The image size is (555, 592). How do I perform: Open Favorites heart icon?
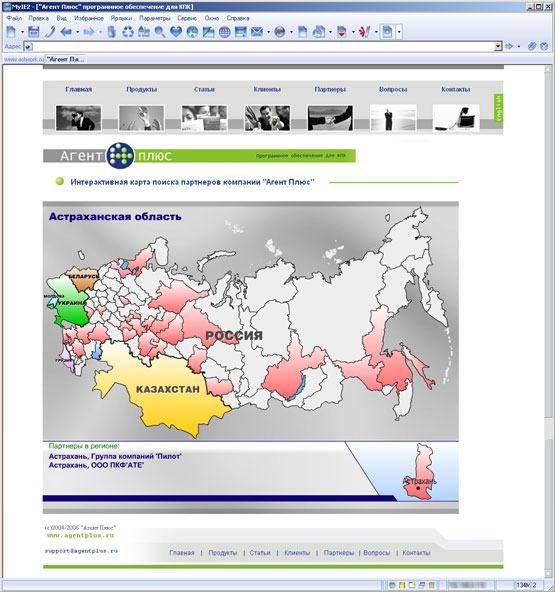tap(176, 32)
